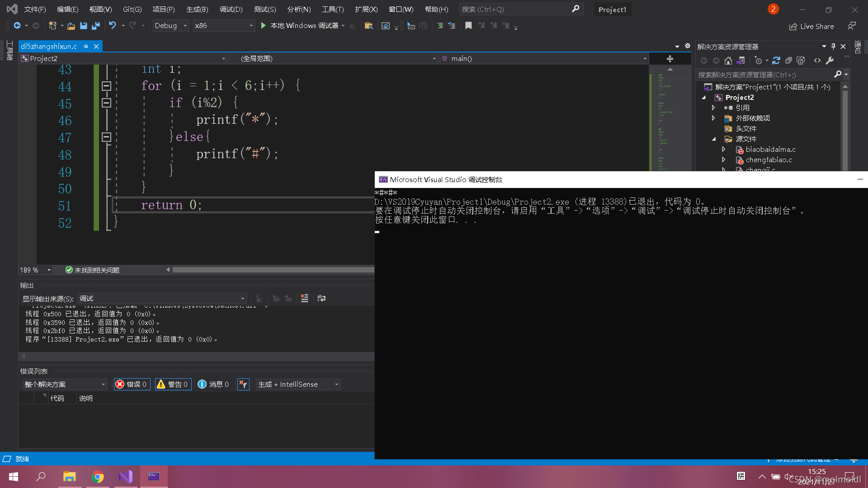Screen dimensions: 868x488
Task: Toggle the error list build filter icon
Action: 243,384
